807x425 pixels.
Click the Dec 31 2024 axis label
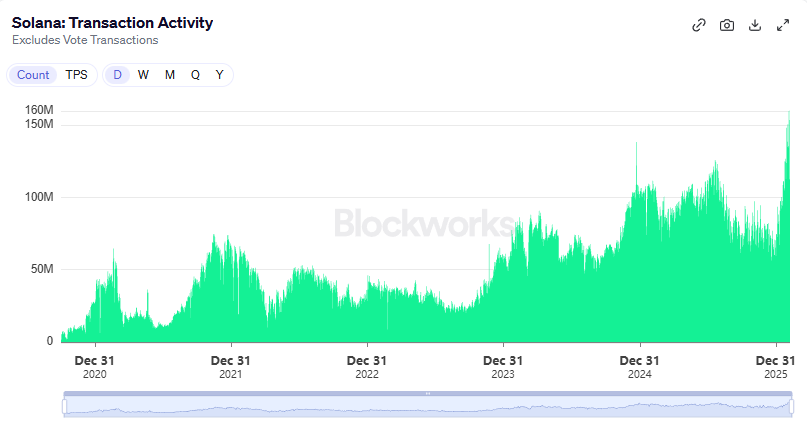pyautogui.click(x=639, y=367)
